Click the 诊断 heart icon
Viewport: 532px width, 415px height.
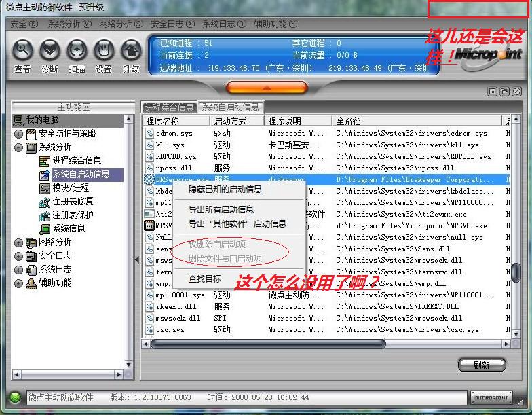coord(50,50)
